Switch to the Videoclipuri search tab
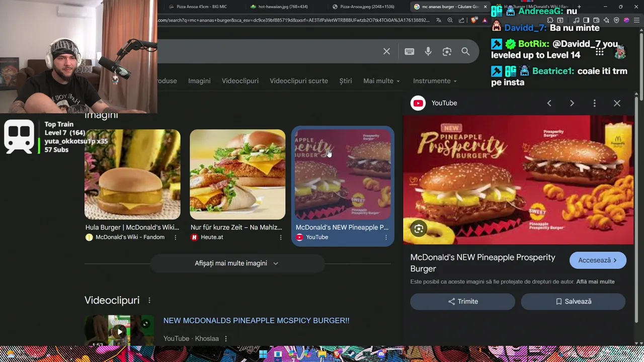The height and width of the screenshot is (362, 644). (240, 81)
